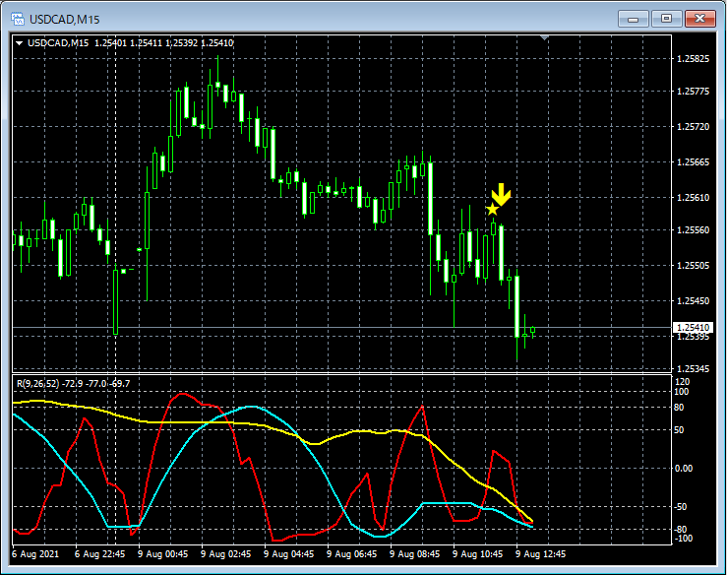Click the chart shift marker triangle at top
Image resolution: width=728 pixels, height=575 pixels.
545,37
